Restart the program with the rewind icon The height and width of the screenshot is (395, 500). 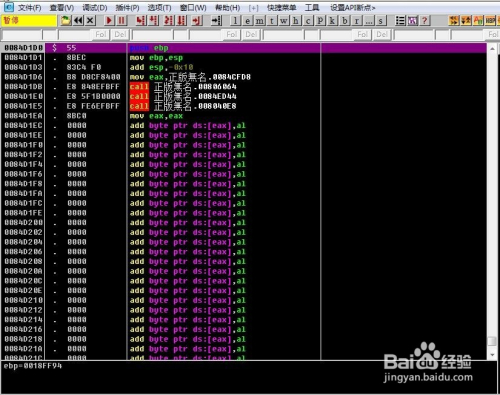point(78,21)
